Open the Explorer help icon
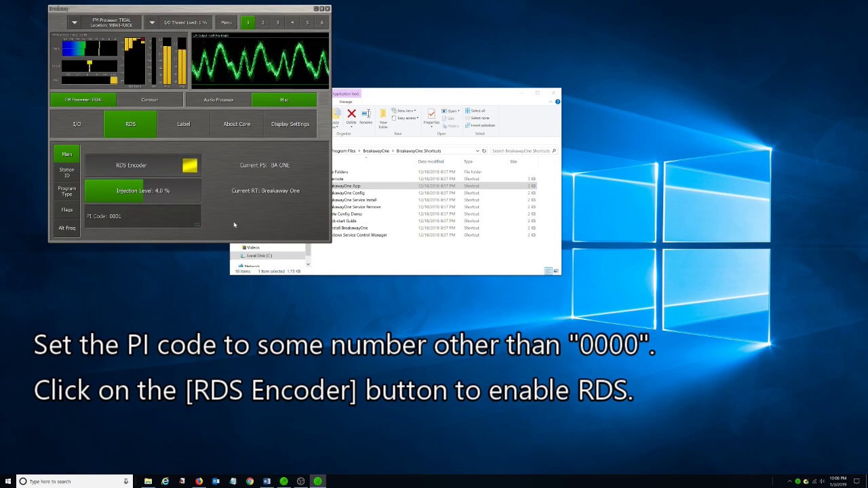Image resolution: width=868 pixels, height=488 pixels. click(x=557, y=102)
